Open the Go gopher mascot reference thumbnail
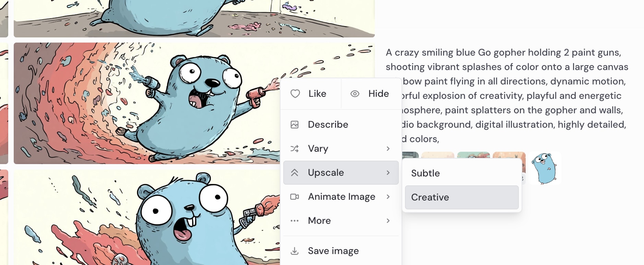The width and height of the screenshot is (644, 265). click(x=545, y=169)
